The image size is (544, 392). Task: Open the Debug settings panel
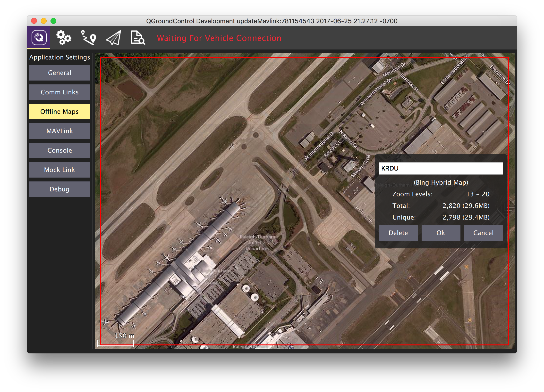coord(59,189)
